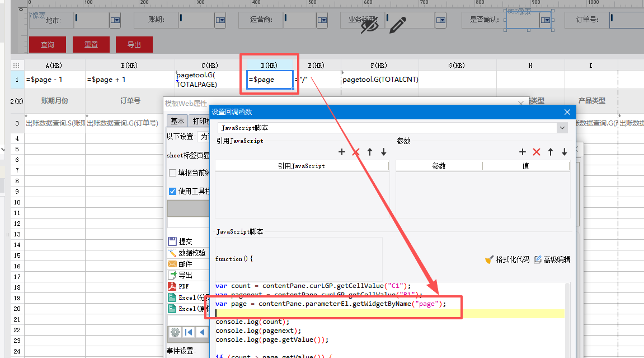Move referenced JavaScript up
644x358 pixels.
[370, 152]
